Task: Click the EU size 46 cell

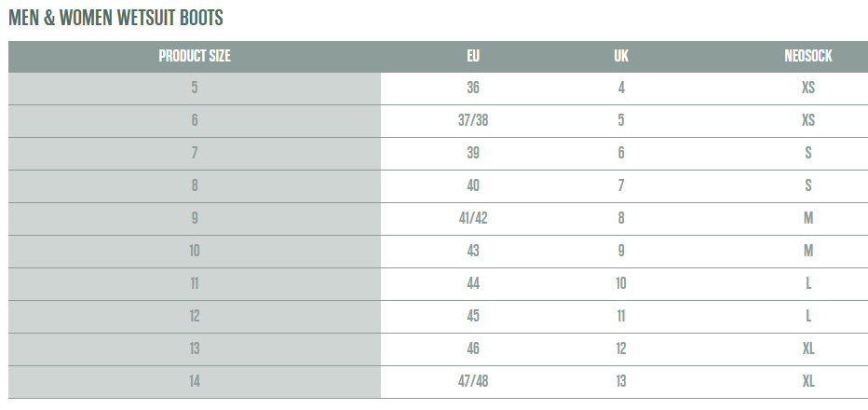Action: pyautogui.click(x=473, y=349)
